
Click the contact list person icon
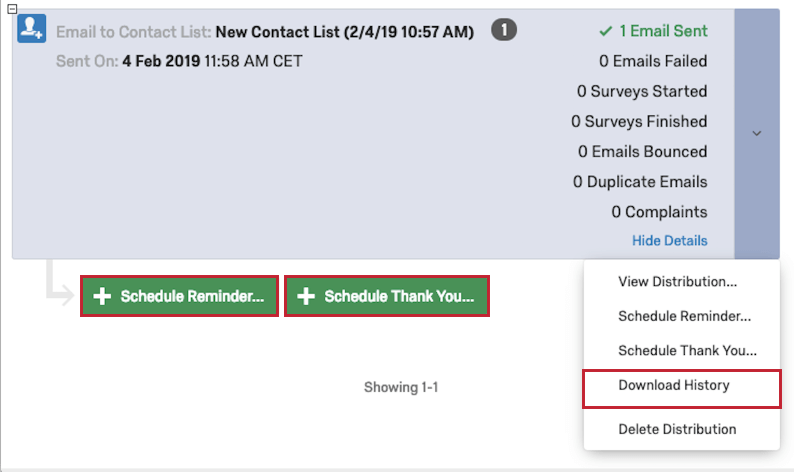[31, 28]
